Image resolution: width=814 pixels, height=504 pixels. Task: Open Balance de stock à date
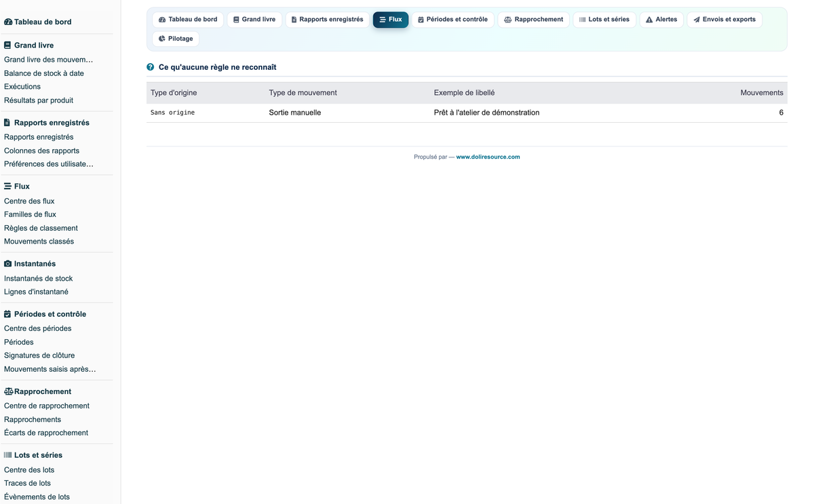click(x=44, y=73)
